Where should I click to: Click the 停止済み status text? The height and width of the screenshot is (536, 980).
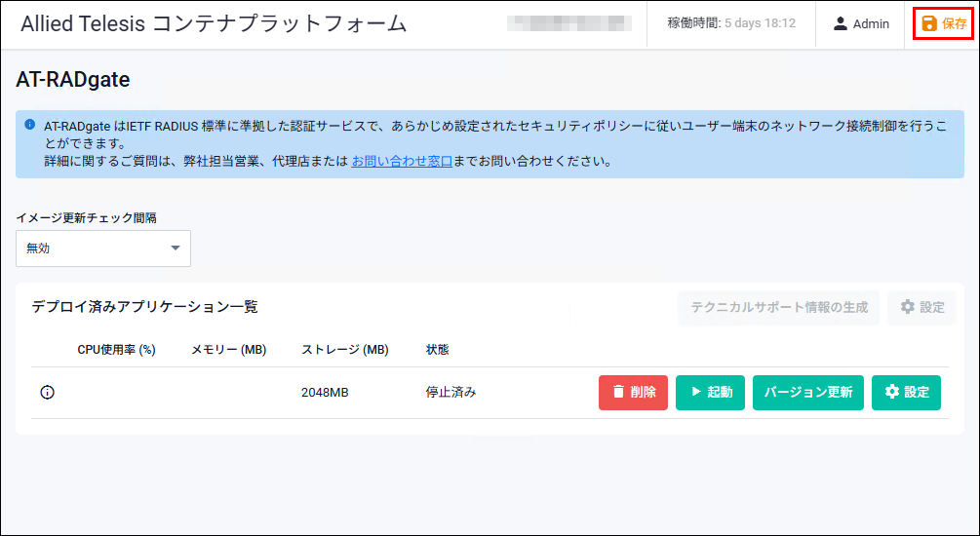tap(451, 393)
